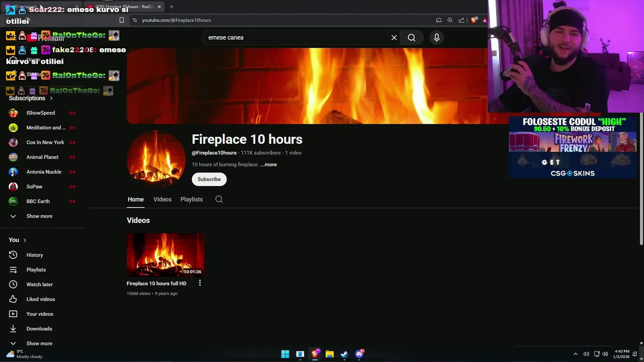Open File Explorer from the taskbar
This screenshot has height=362, width=644.
click(x=330, y=354)
